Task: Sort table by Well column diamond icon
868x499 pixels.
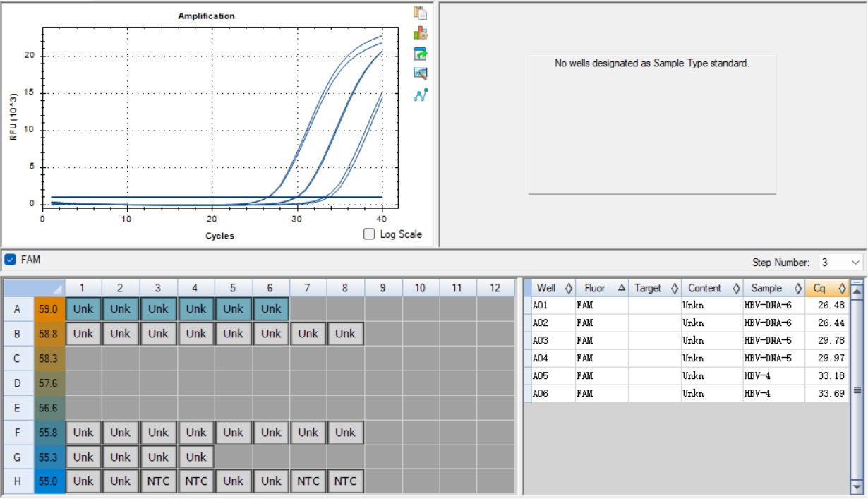Action: (x=569, y=288)
